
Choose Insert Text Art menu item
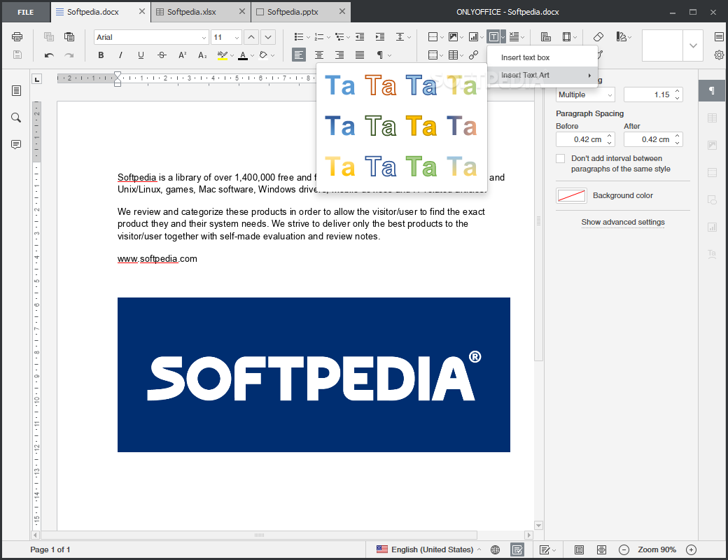click(x=542, y=75)
